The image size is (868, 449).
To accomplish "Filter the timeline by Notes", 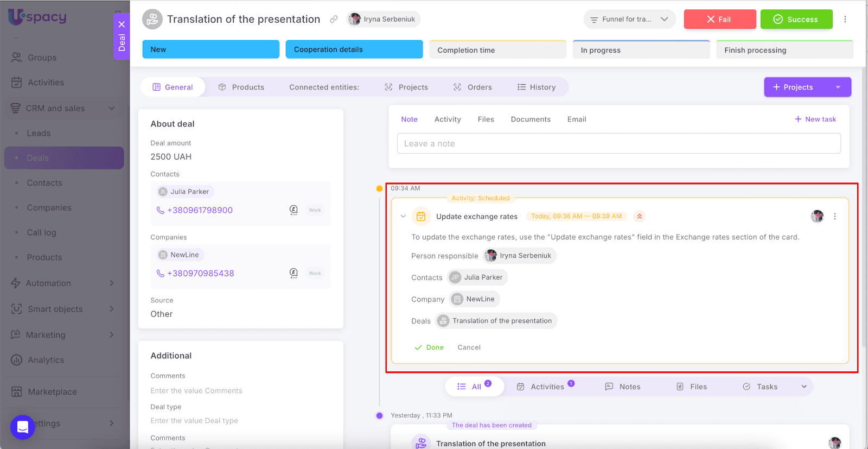I will pos(623,387).
